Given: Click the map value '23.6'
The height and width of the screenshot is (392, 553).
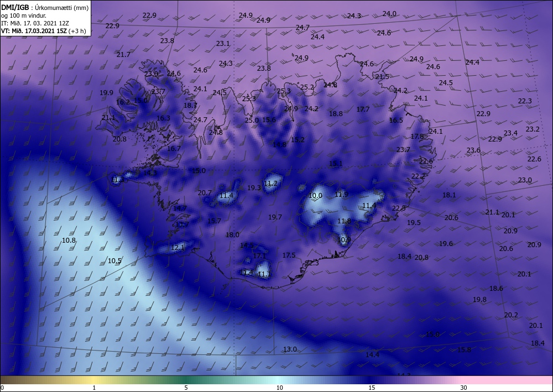Looking at the screenshot, I should 474,150.
